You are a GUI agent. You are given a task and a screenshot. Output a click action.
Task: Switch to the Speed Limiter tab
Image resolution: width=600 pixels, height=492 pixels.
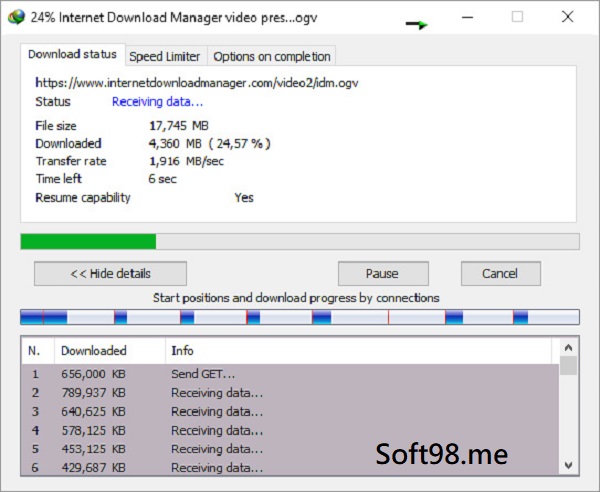click(x=165, y=57)
